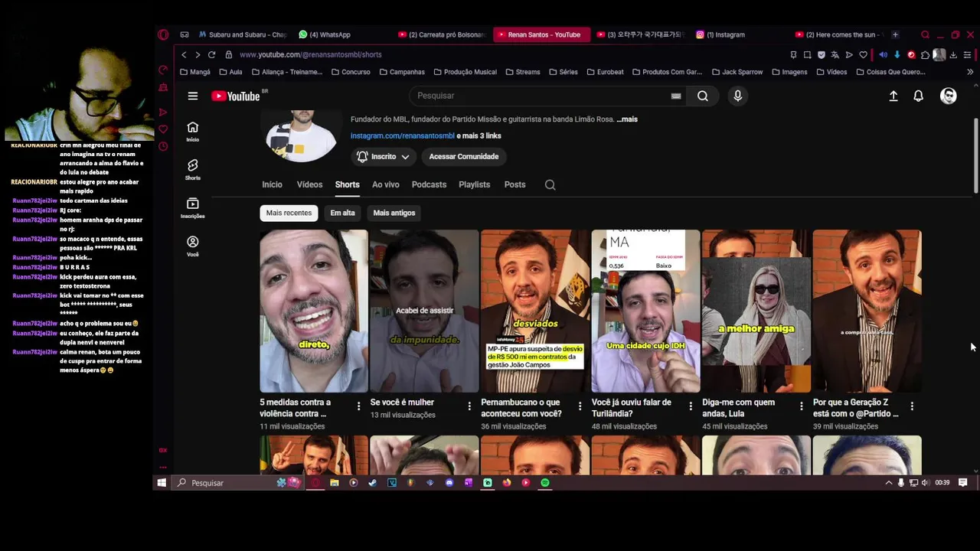Open YouTube notifications bell
This screenshot has width=980, height=551.
point(918,96)
